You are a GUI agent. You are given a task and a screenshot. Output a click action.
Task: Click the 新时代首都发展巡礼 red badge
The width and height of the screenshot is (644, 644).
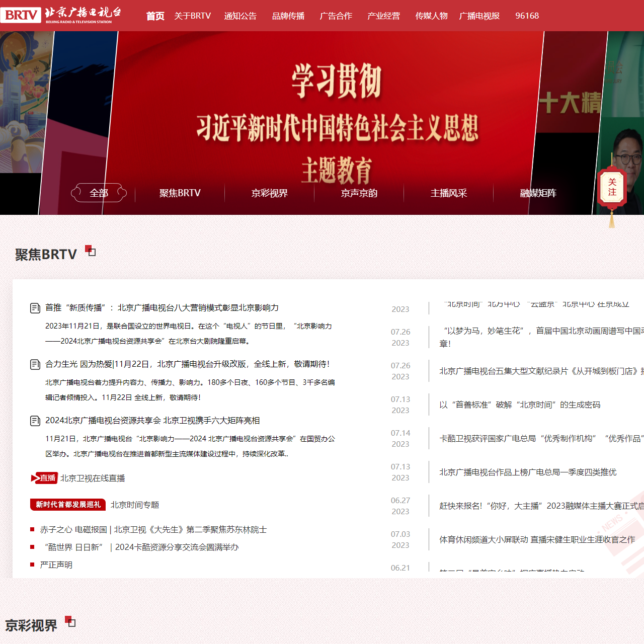[68, 505]
